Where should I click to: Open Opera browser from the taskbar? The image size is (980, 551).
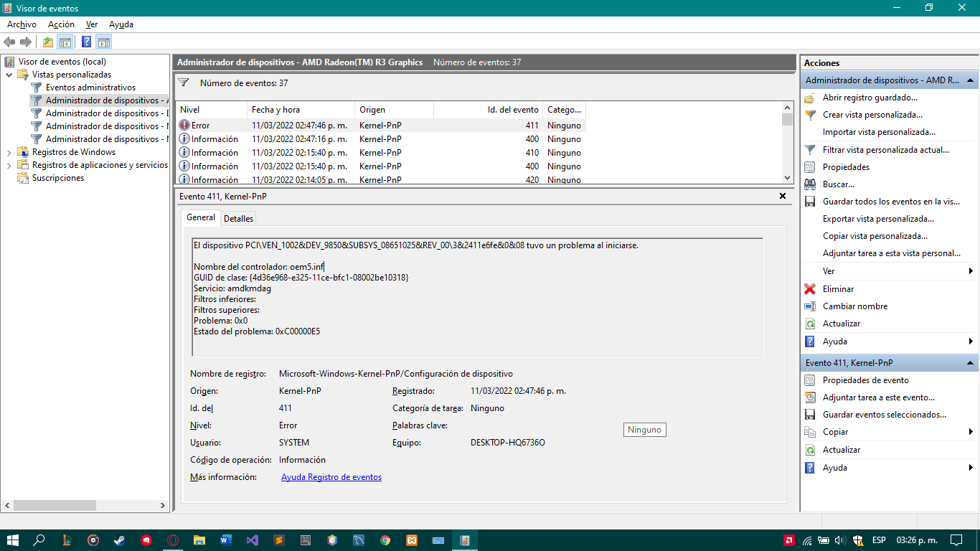(x=173, y=540)
